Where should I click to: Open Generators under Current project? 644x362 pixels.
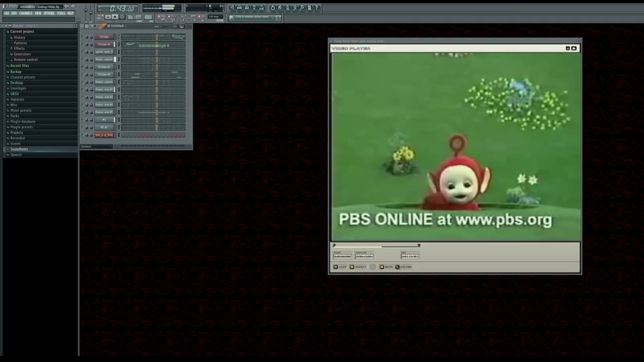(41, 54)
